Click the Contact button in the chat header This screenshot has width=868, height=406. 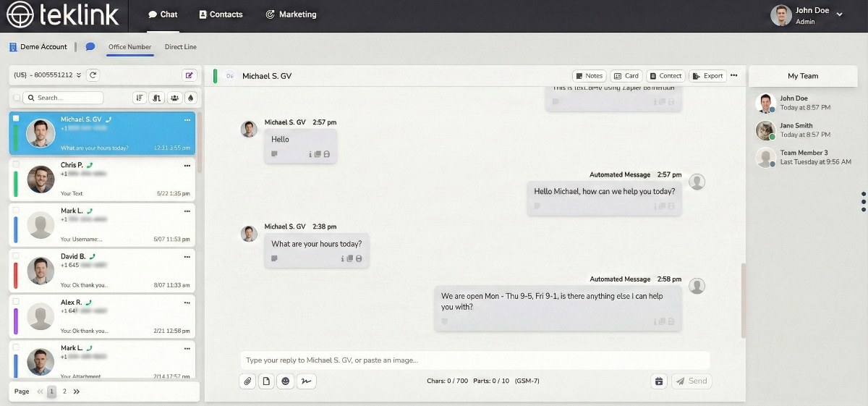(x=665, y=75)
